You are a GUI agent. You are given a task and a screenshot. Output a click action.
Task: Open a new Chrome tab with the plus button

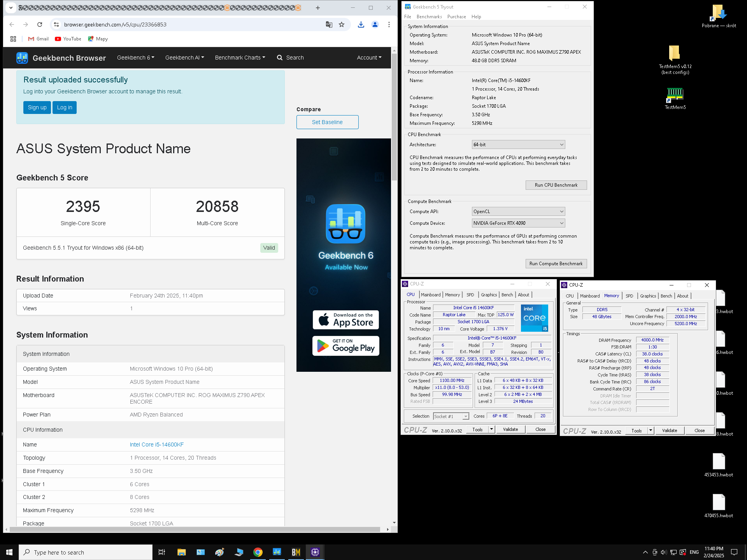tap(318, 8)
